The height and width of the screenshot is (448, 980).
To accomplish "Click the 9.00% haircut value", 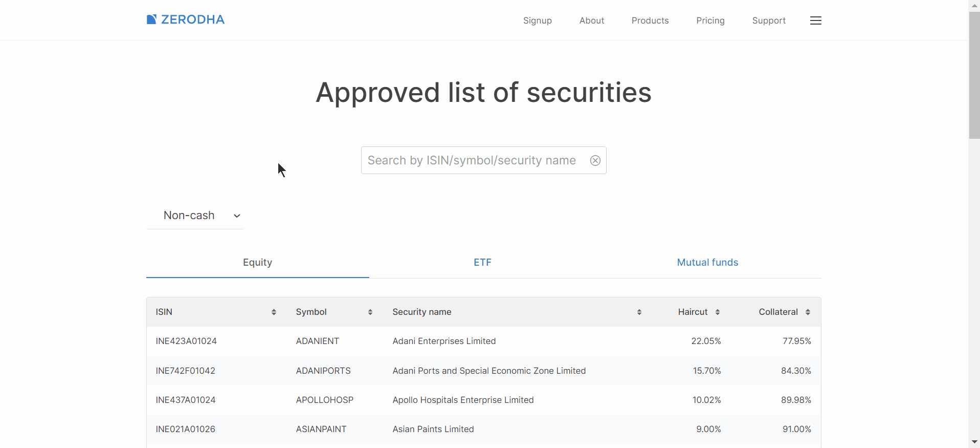I will 708,429.
